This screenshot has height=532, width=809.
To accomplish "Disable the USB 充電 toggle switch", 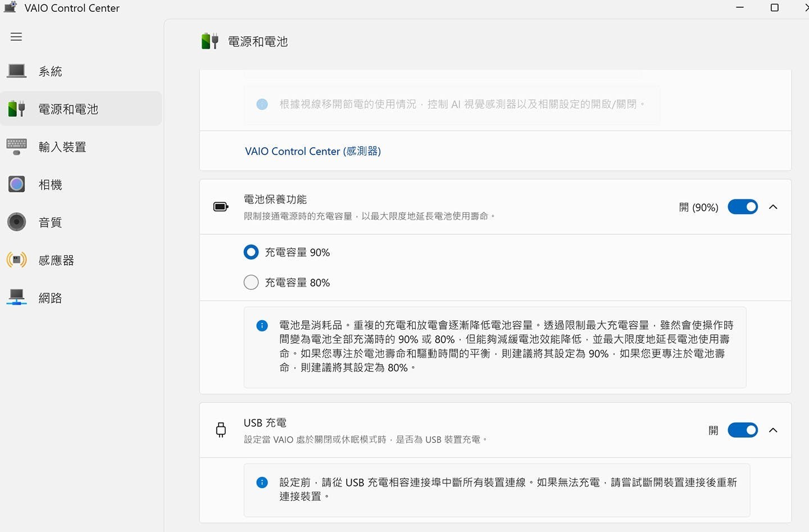I will click(x=742, y=430).
